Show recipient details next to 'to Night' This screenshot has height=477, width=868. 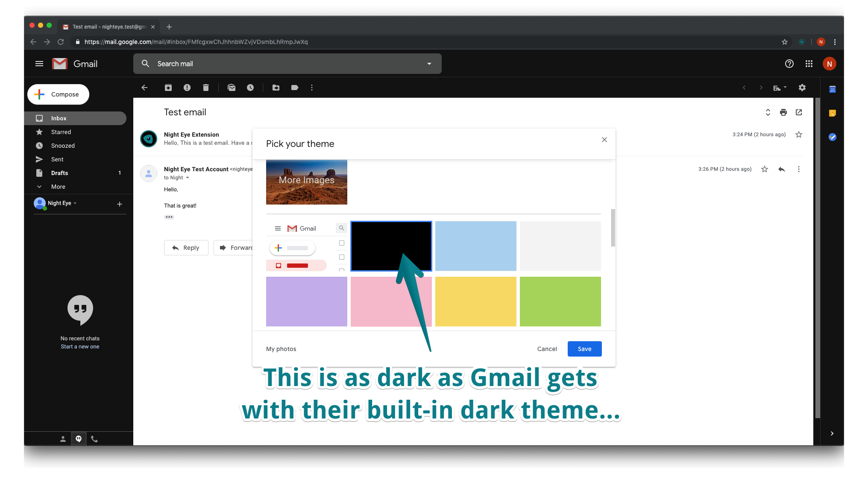188,178
